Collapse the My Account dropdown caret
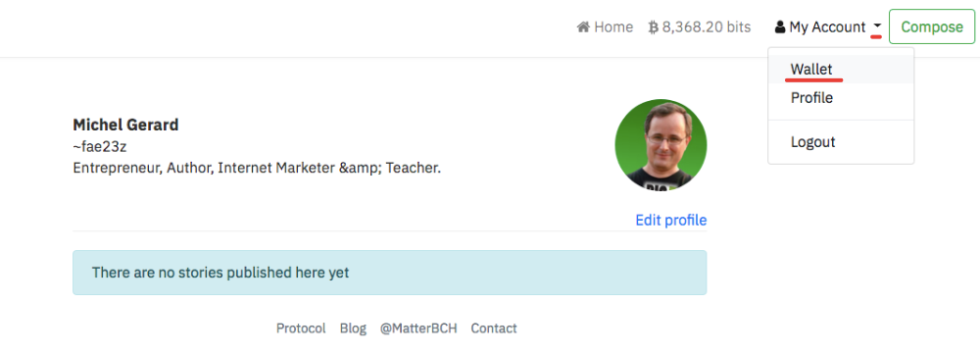Viewport: 980px width, 354px height. [x=877, y=26]
